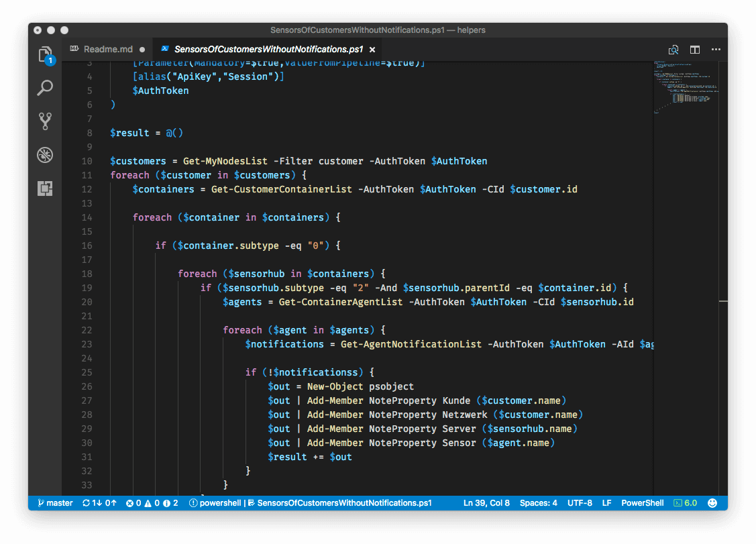
Task: Open the Extensions view in activity bar
Action: coord(45,188)
